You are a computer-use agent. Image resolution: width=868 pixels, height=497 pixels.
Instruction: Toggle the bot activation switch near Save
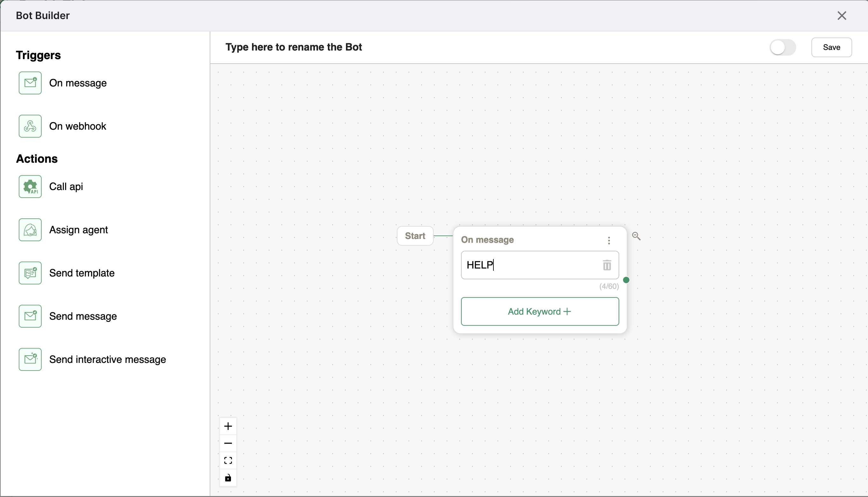pyautogui.click(x=783, y=47)
